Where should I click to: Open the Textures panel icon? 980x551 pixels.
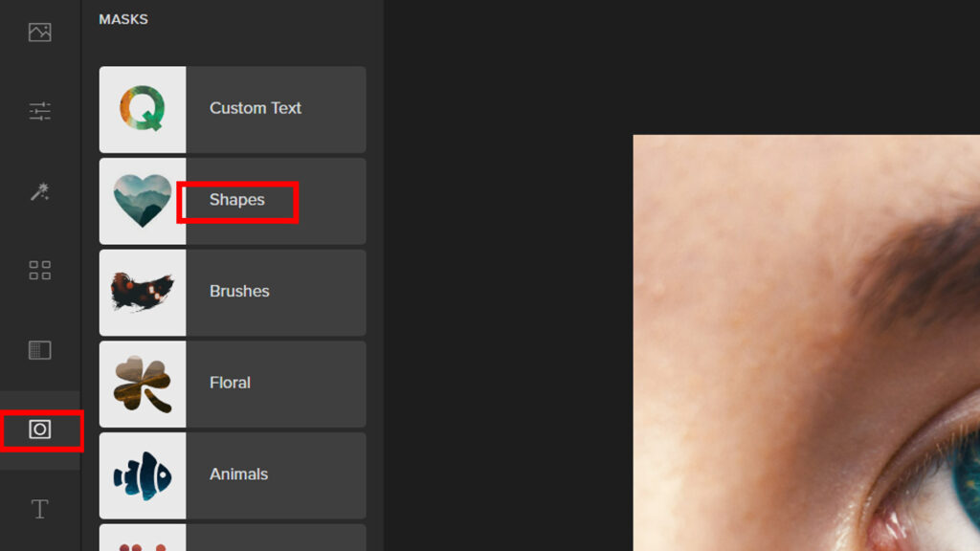click(39, 350)
